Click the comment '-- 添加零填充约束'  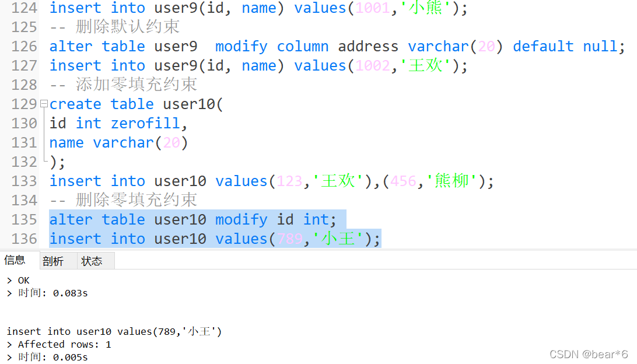(x=123, y=85)
